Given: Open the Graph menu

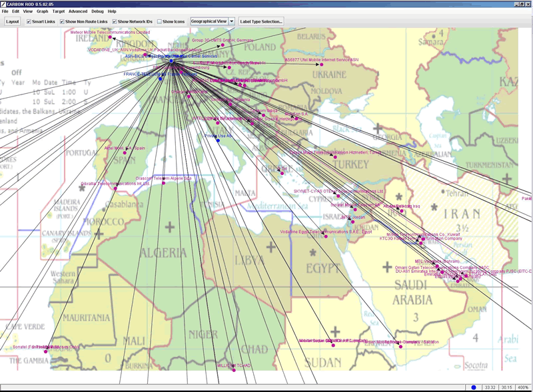Looking at the screenshot, I should [x=42, y=11].
